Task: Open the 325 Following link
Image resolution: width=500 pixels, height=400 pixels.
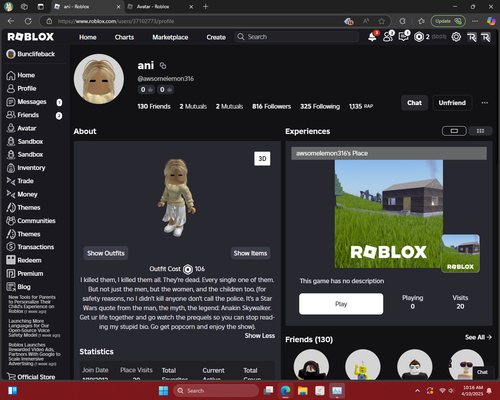Action: click(320, 106)
